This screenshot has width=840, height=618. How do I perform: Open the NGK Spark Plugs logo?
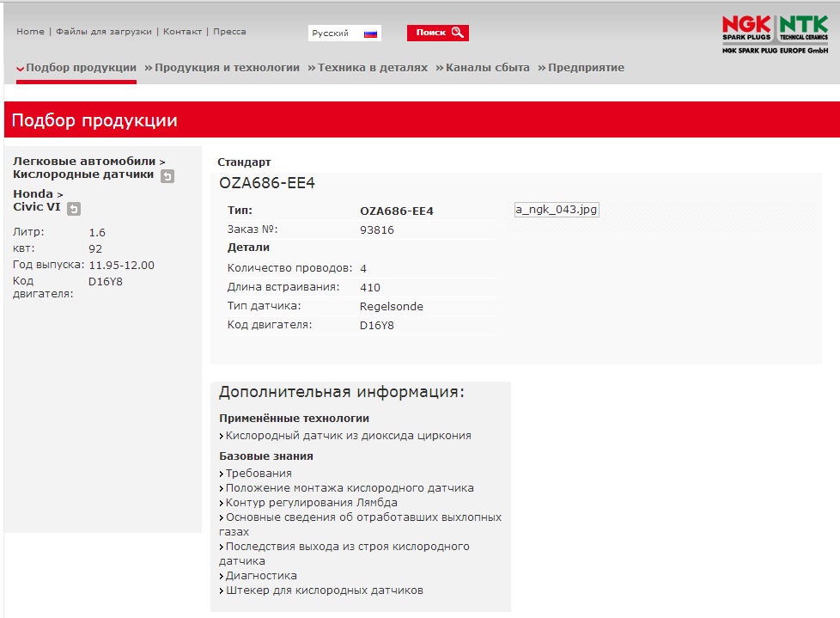tap(746, 28)
